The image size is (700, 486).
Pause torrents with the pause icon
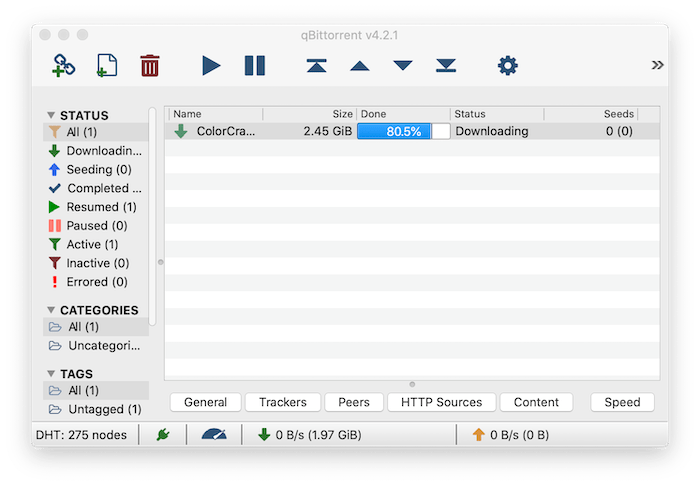[255, 66]
